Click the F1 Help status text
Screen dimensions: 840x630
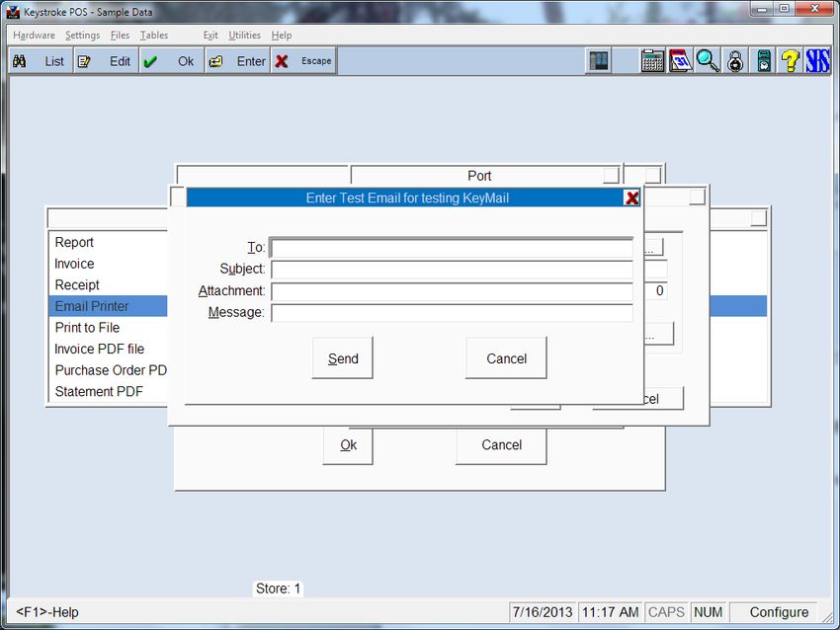click(47, 612)
